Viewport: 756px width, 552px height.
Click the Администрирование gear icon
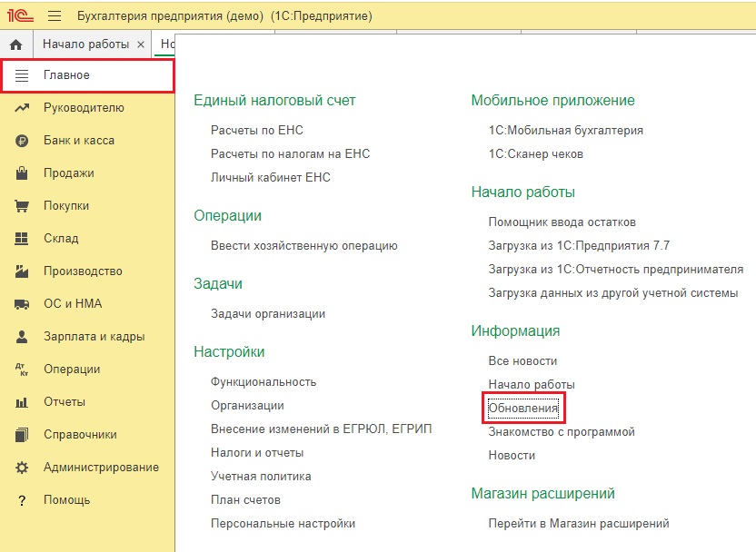tap(22, 468)
